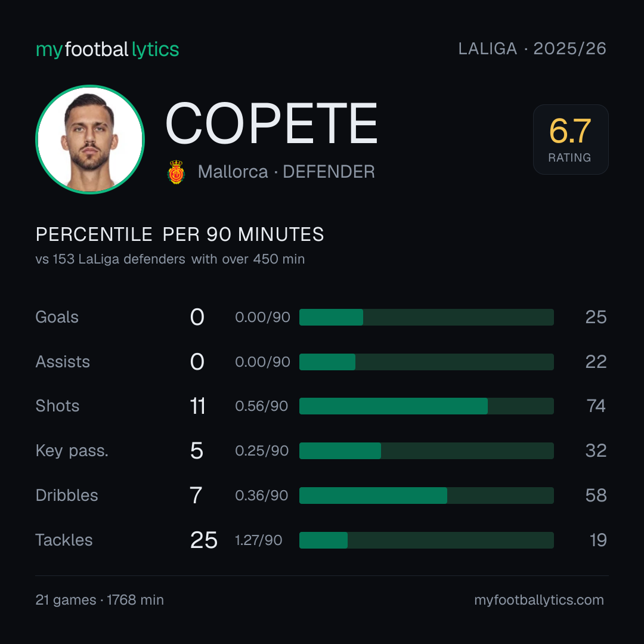This screenshot has height=644, width=644.
Task: Select the Shots percentile bar
Action: click(426, 406)
